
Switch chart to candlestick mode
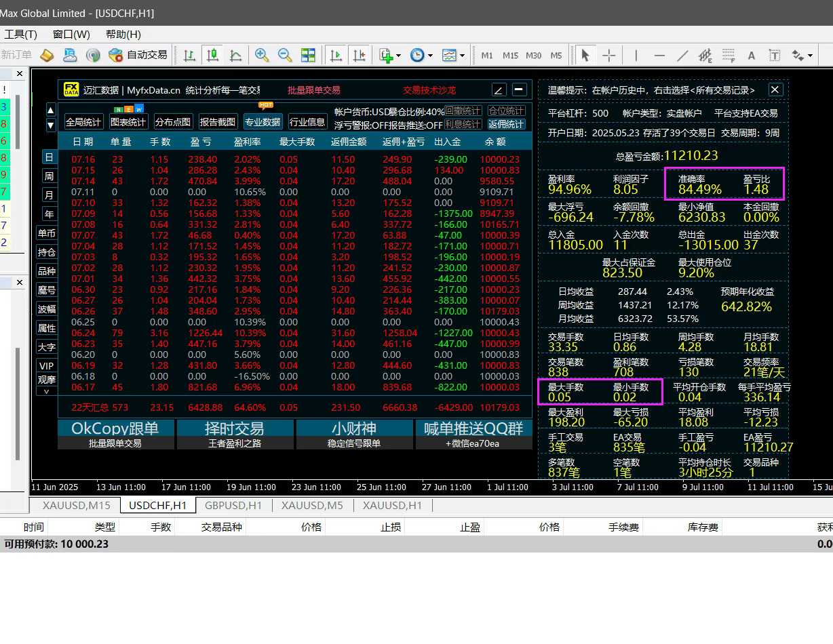click(213, 55)
